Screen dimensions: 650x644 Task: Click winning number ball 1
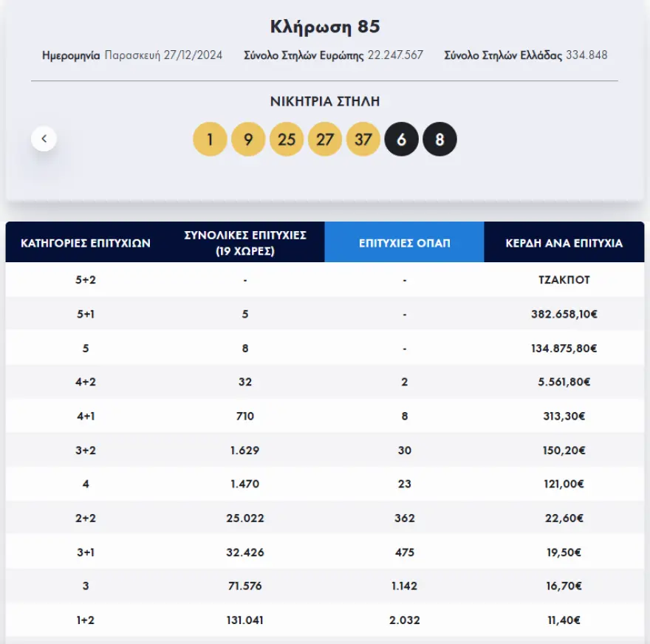pos(210,139)
